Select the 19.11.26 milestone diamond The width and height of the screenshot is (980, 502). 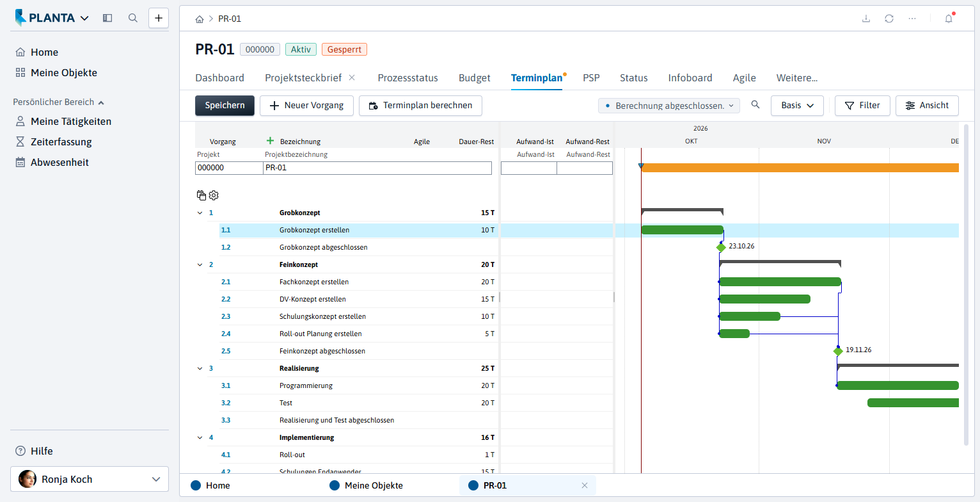[x=838, y=351]
